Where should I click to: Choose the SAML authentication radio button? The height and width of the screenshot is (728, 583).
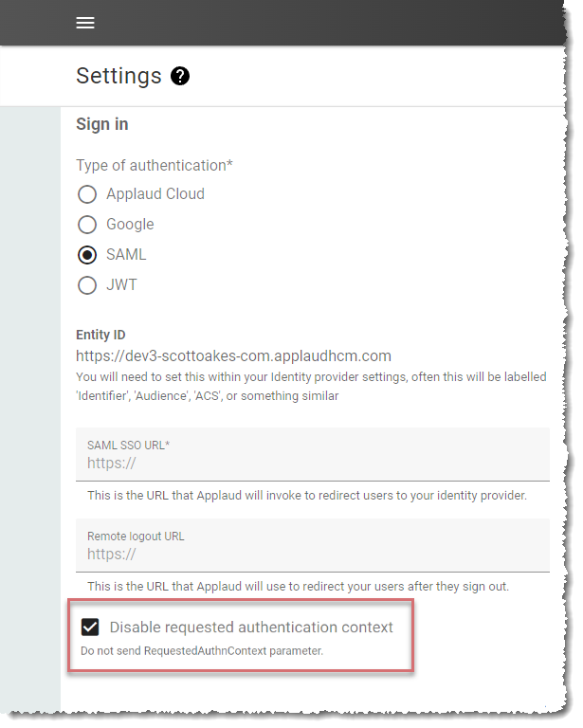click(x=87, y=255)
